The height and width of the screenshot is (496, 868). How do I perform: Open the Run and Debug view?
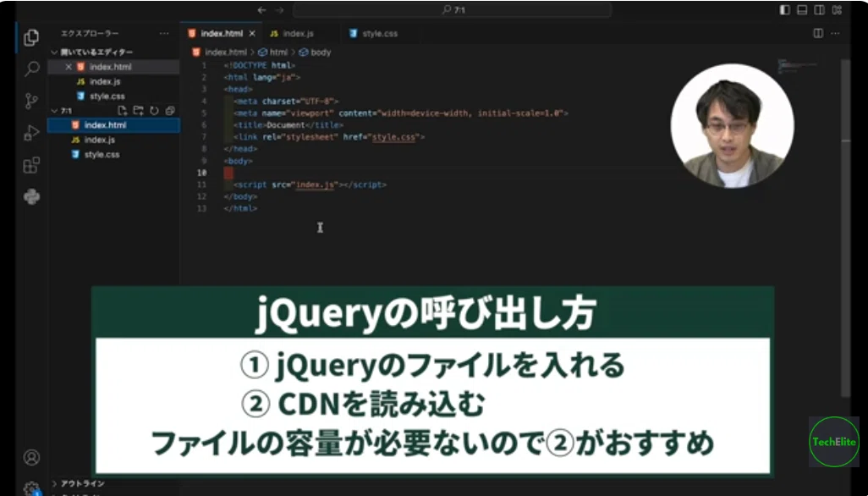[31, 133]
